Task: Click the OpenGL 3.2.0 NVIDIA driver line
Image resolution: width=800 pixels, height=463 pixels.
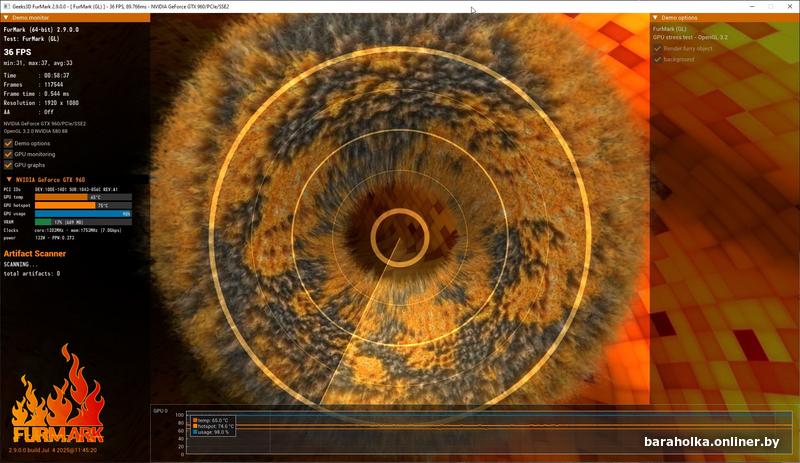Action: coord(36,131)
